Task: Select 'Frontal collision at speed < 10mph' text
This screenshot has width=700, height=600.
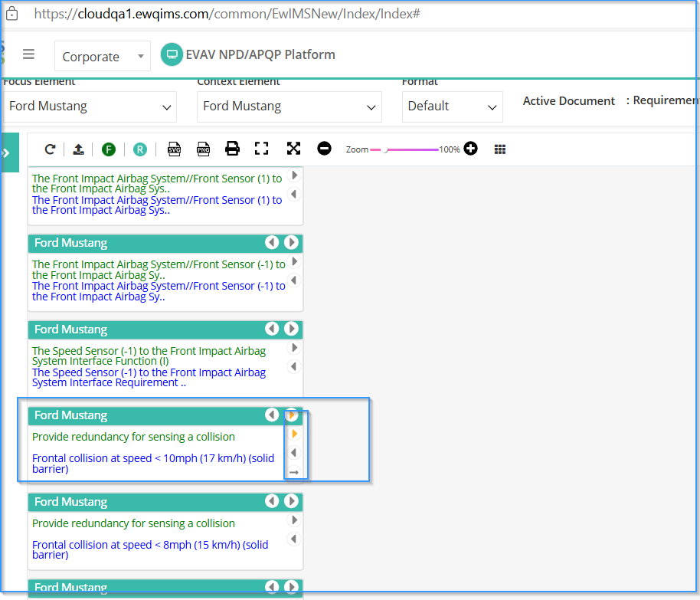Action: point(153,464)
